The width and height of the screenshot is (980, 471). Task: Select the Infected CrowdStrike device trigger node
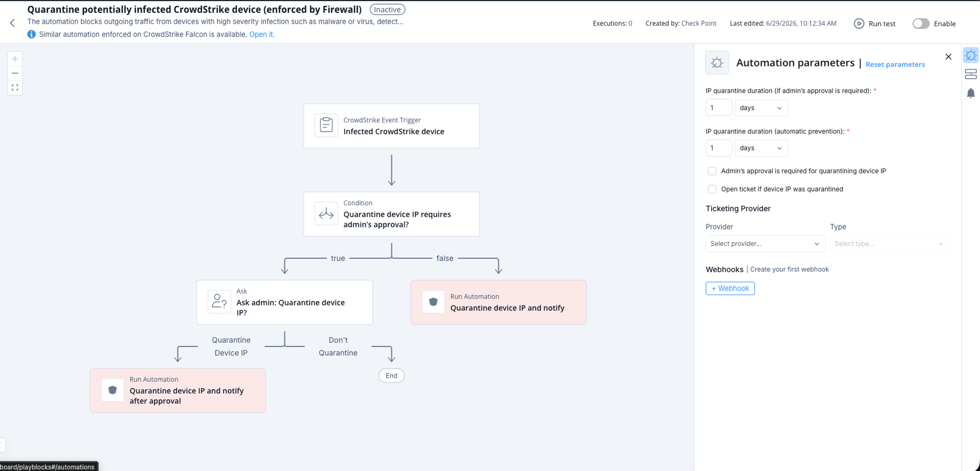[391, 126]
